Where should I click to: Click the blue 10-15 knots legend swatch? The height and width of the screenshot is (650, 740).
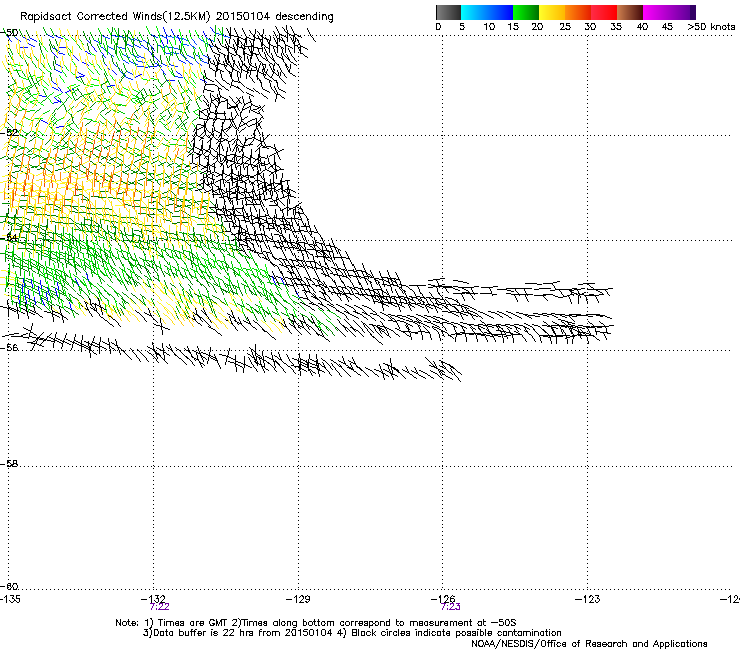(500, 12)
